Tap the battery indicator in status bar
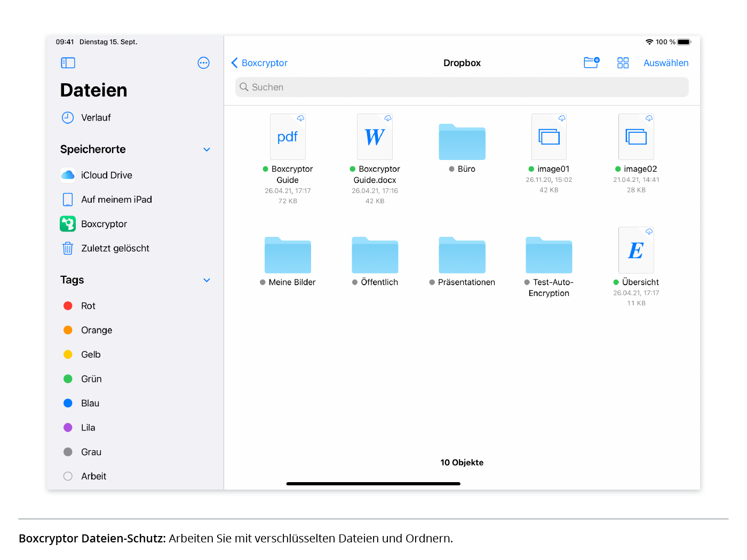This screenshot has height=560, width=747. tap(685, 42)
